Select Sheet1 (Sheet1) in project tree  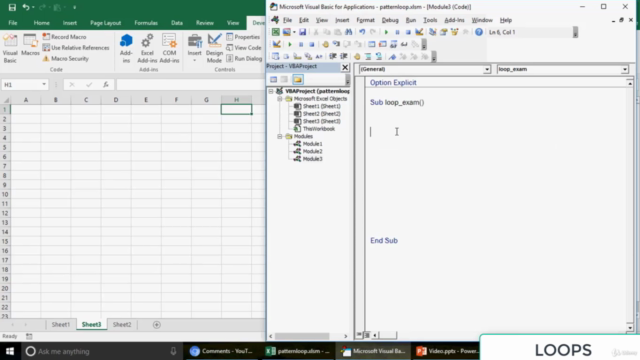[x=321, y=106]
